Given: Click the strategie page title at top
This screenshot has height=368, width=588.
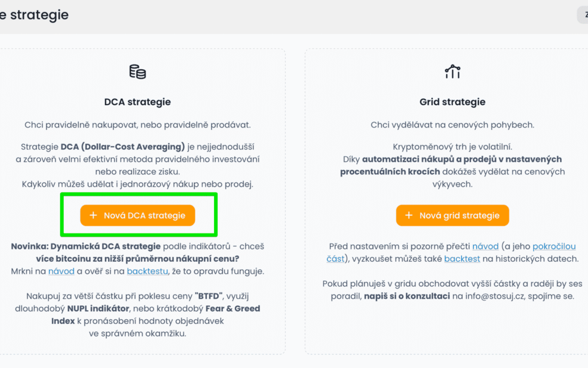Looking at the screenshot, I should tap(35, 15).
